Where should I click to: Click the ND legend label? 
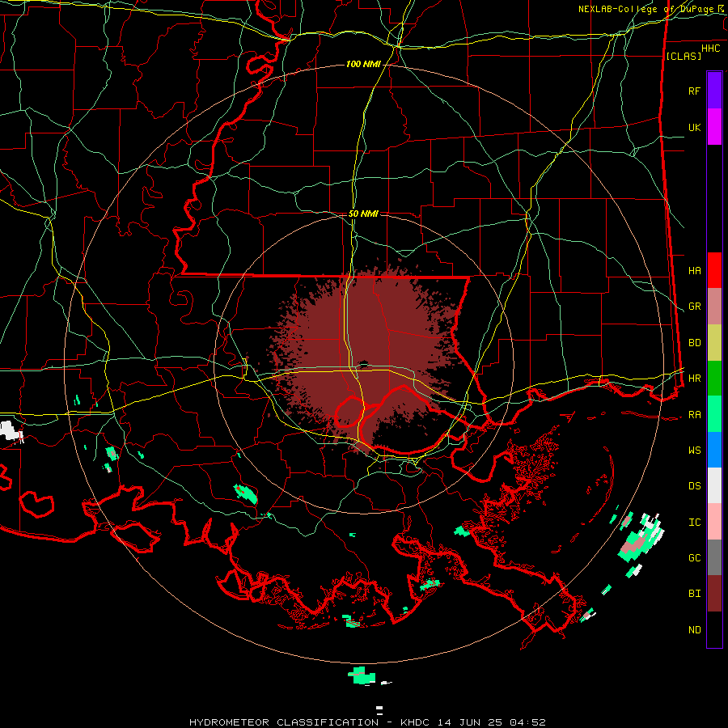tap(694, 630)
